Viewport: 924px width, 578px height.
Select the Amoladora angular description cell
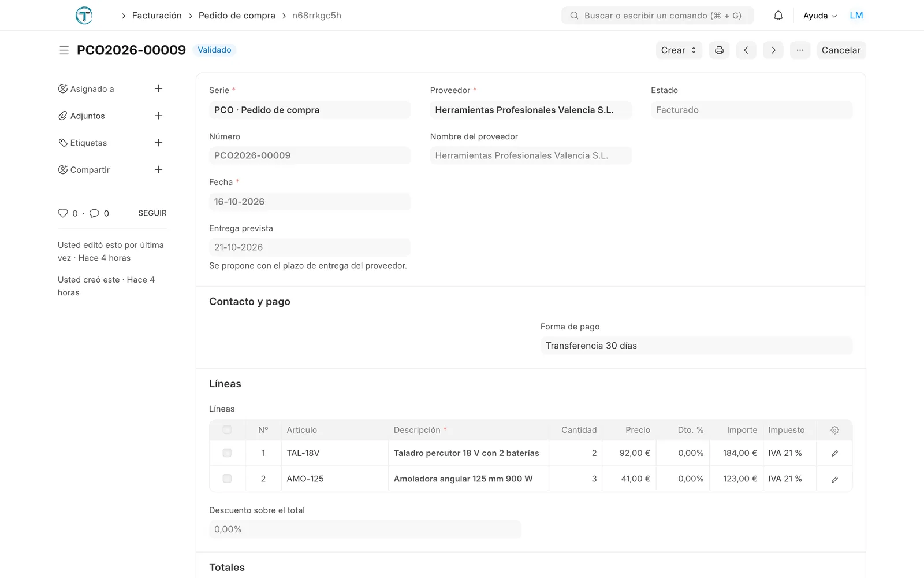tap(468, 479)
